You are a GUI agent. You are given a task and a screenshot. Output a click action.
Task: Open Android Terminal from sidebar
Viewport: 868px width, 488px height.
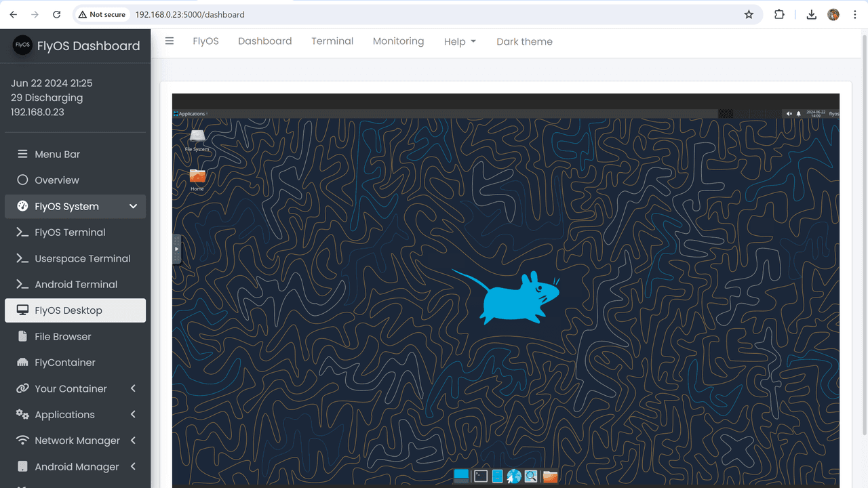(x=75, y=285)
